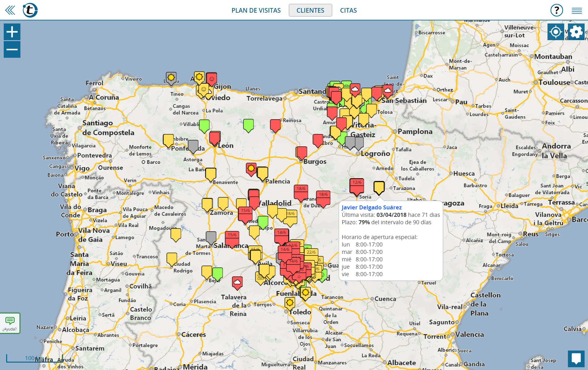Open Javier Delgado Suárez customer link

[371, 208]
